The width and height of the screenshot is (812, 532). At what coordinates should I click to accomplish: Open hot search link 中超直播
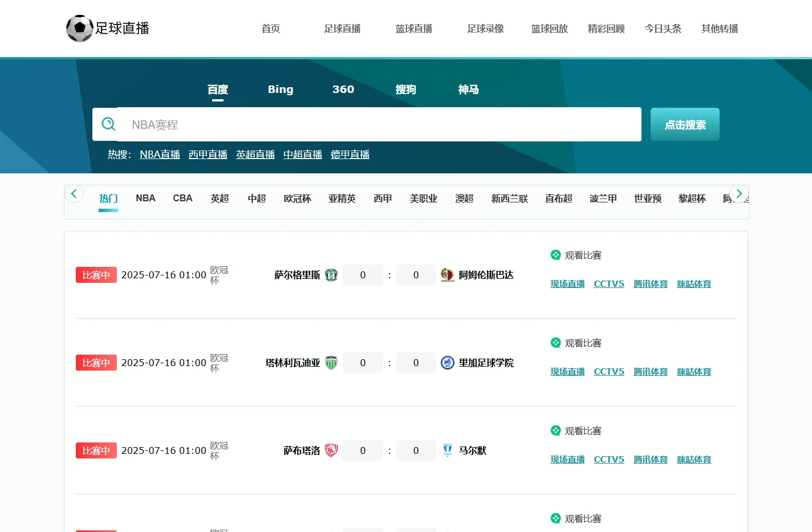(303, 155)
